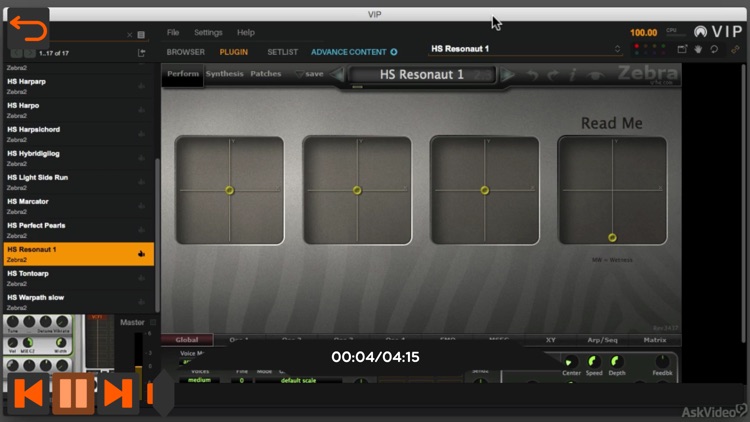Click the tempo value 100.00
The image size is (750, 422).
(643, 33)
